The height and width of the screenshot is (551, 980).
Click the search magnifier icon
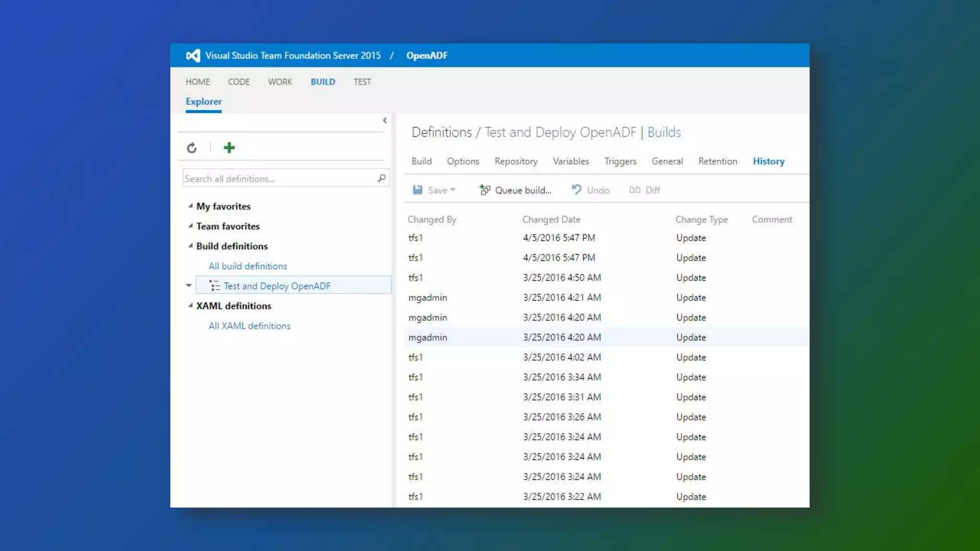tap(381, 178)
